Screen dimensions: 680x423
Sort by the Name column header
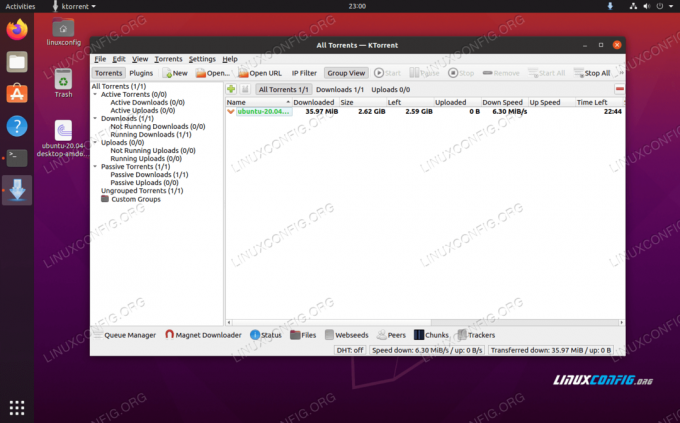[258, 102]
